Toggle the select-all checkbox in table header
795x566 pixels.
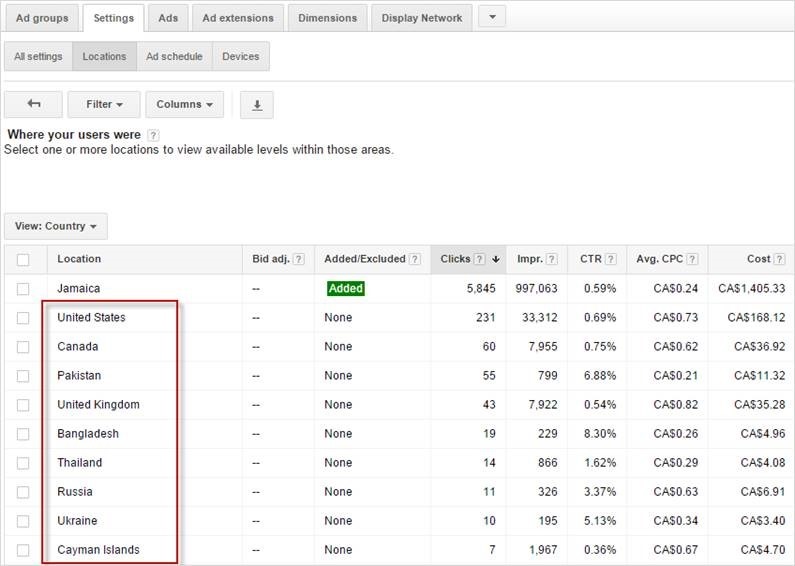[x=23, y=259]
